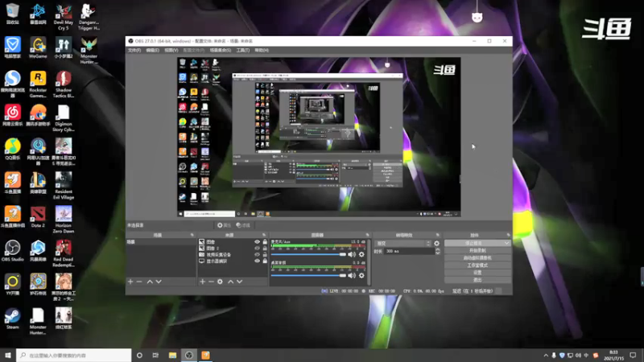Open File Explorer from taskbar
This screenshot has height=362, width=644.
point(172,355)
